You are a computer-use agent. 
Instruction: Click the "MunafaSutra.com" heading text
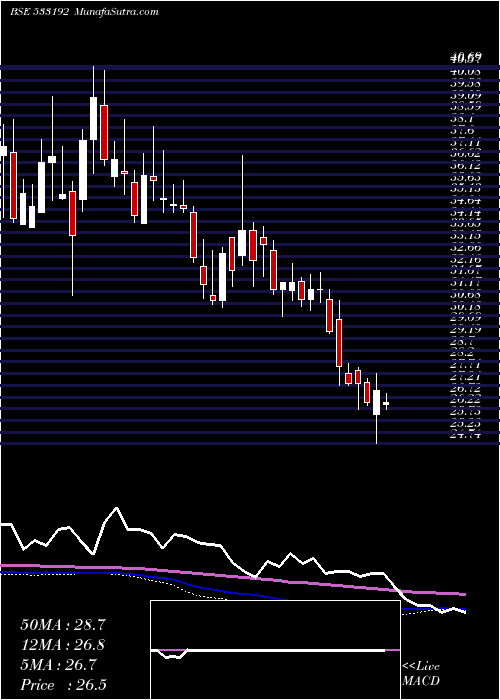pos(115,12)
